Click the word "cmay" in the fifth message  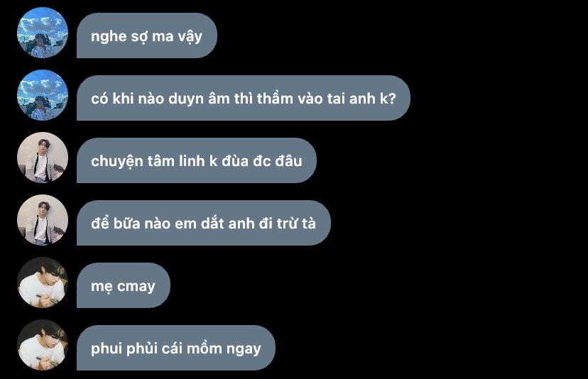136,287
